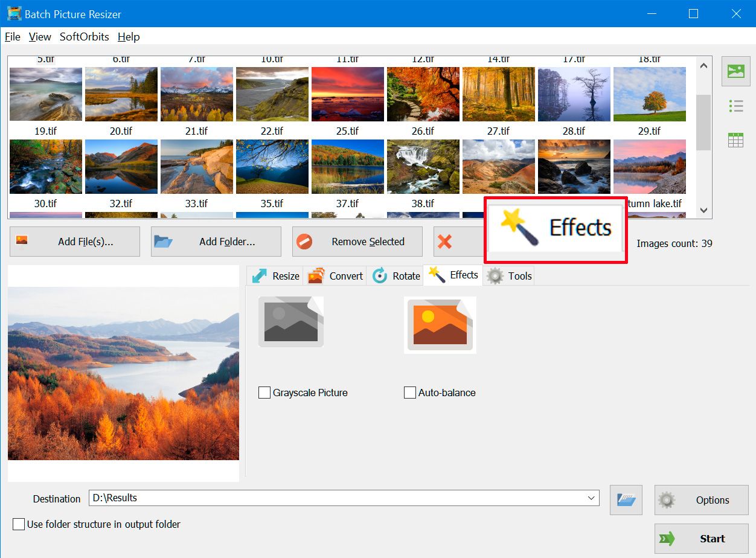Enable the Auto-balance checkbox

(410, 393)
